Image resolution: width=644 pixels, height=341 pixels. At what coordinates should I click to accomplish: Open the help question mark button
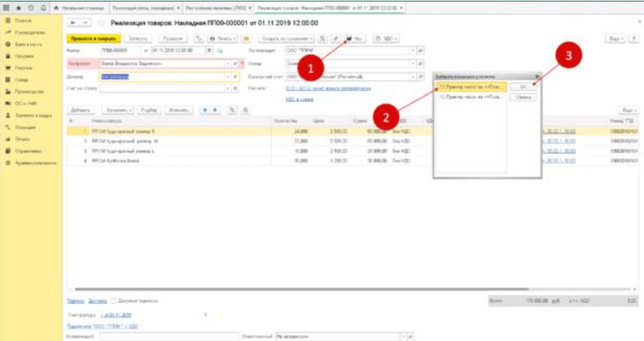[x=634, y=39]
